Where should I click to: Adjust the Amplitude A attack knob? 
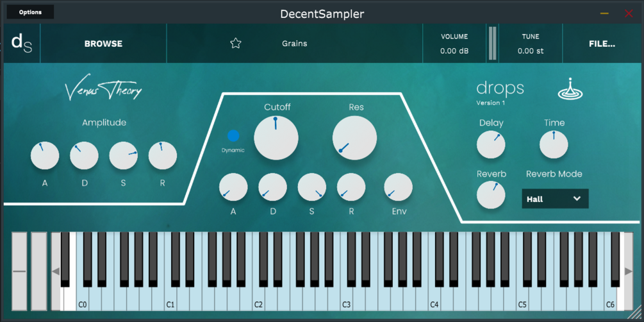[45, 155]
